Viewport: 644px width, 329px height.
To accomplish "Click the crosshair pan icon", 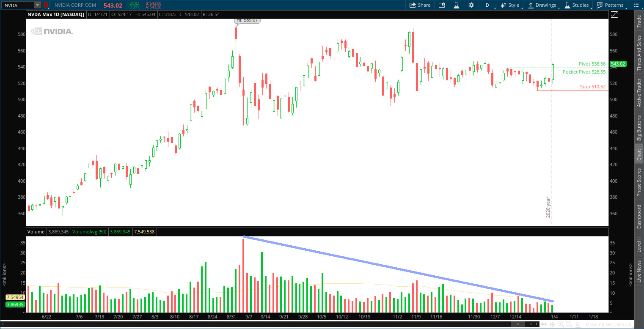I will [553, 324].
